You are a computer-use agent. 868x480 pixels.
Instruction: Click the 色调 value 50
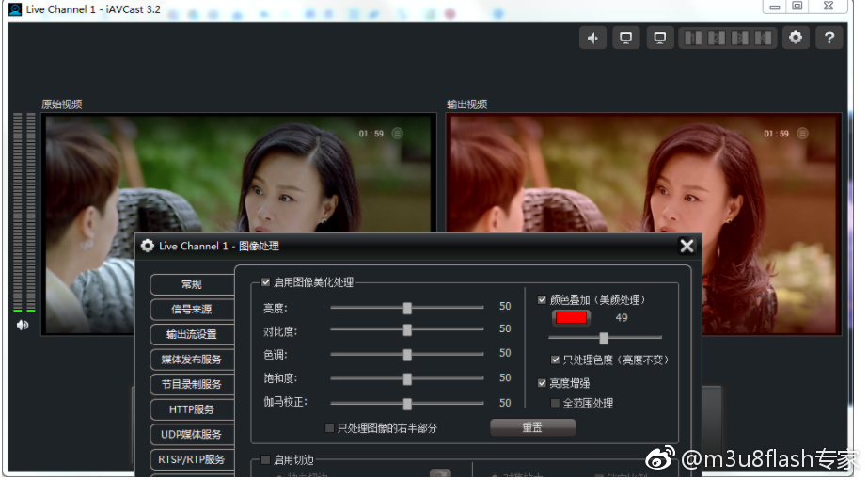(505, 353)
